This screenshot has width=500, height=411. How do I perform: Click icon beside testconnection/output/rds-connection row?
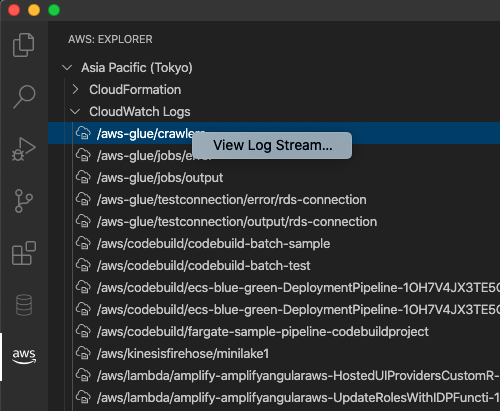pyautogui.click(x=83, y=221)
